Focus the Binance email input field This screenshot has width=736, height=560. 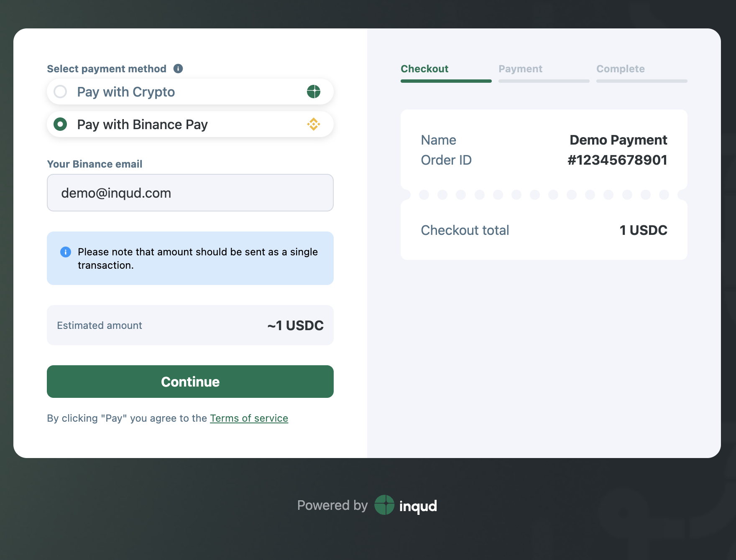point(190,193)
